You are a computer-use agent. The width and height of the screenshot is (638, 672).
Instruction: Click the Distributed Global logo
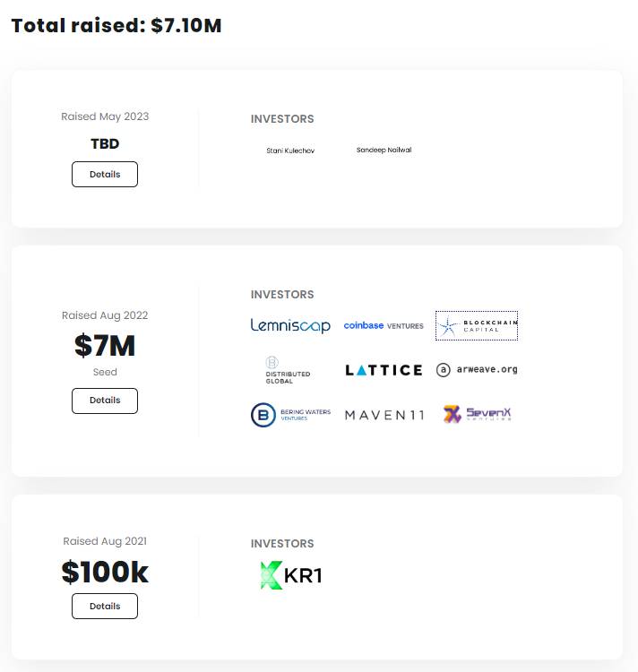coord(288,370)
